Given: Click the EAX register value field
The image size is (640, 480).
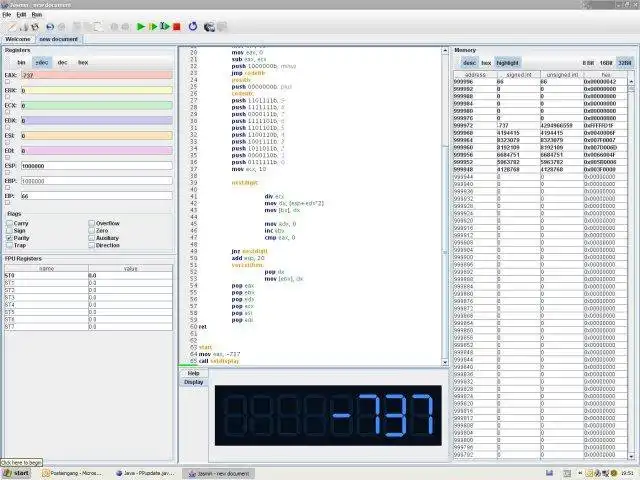Looking at the screenshot, I should click(97, 75).
